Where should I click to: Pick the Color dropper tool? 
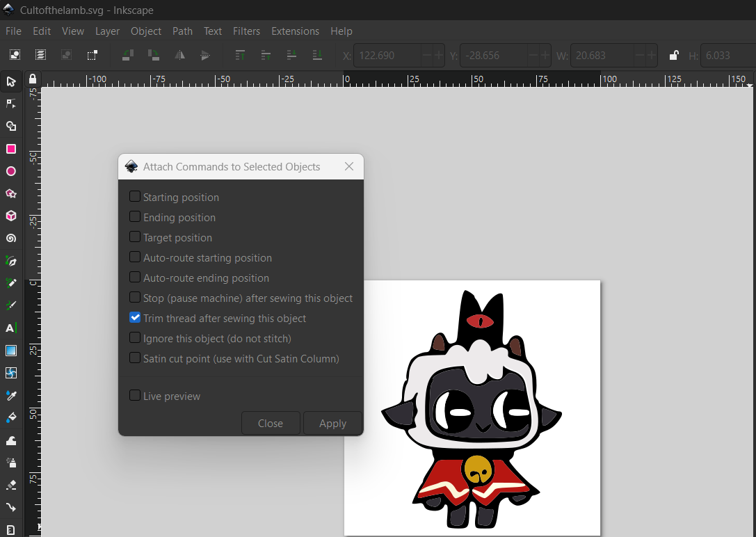pos(11,395)
